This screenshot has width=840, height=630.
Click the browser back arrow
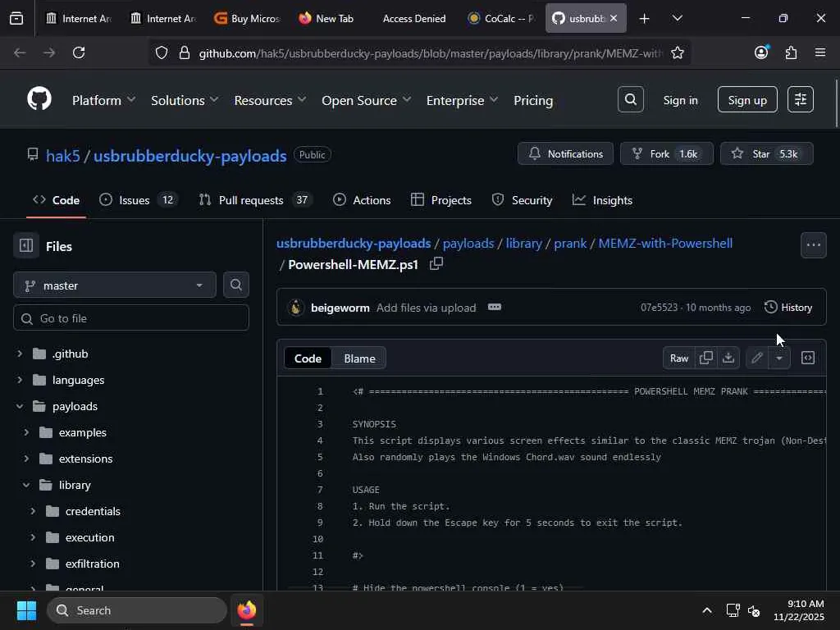point(20,52)
